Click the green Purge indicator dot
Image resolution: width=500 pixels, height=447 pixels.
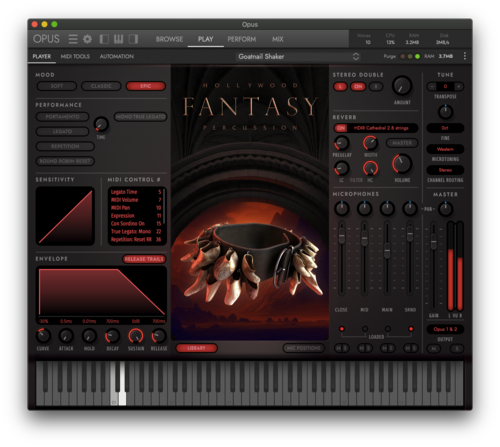click(x=417, y=56)
